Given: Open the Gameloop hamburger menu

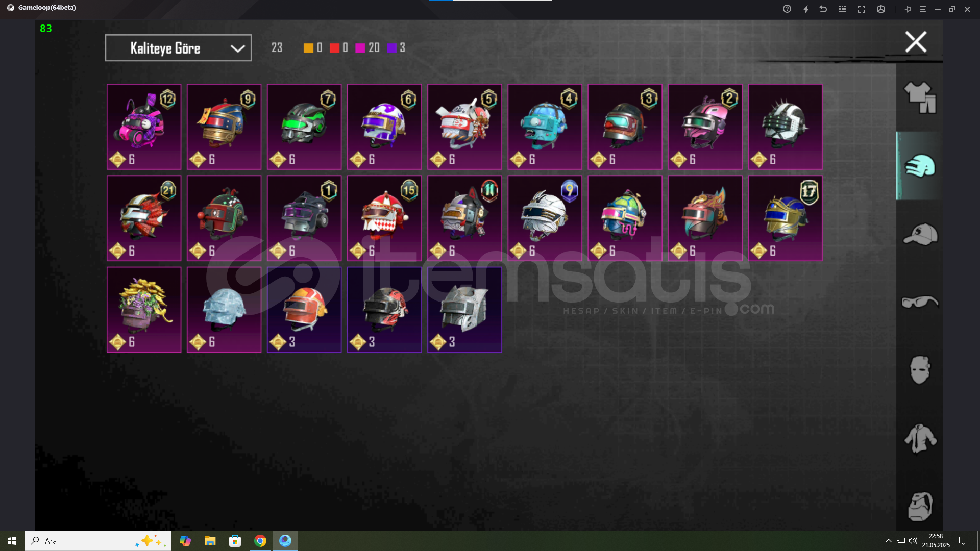Looking at the screenshot, I should point(923,9).
